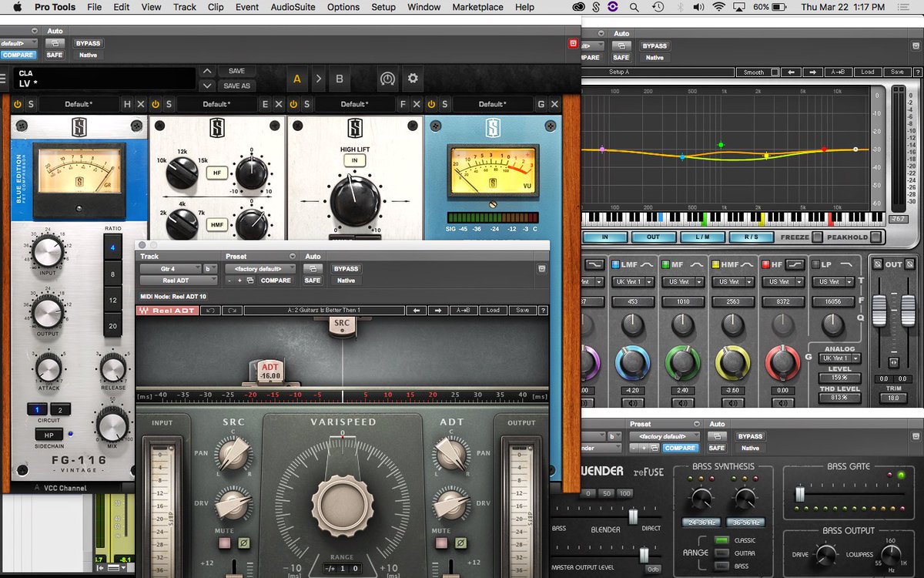924x578 pixels.
Task: Click Save in Reel ADT toolbar
Action: [522, 311]
